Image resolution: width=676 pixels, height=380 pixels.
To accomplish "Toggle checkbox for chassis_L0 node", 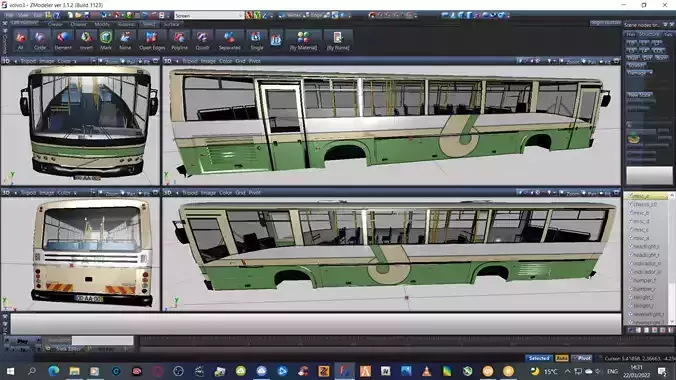I will (630, 204).
